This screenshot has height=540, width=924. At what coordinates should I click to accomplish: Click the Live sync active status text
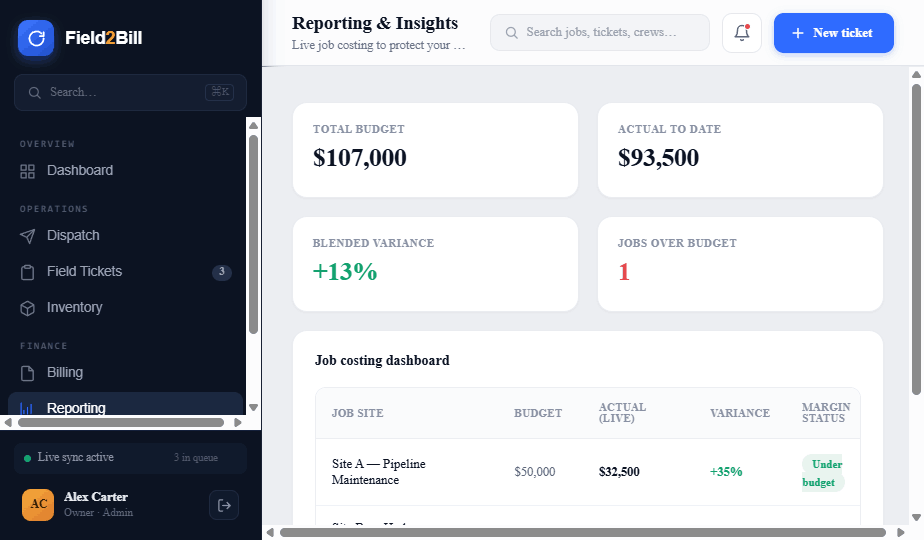[x=75, y=457]
